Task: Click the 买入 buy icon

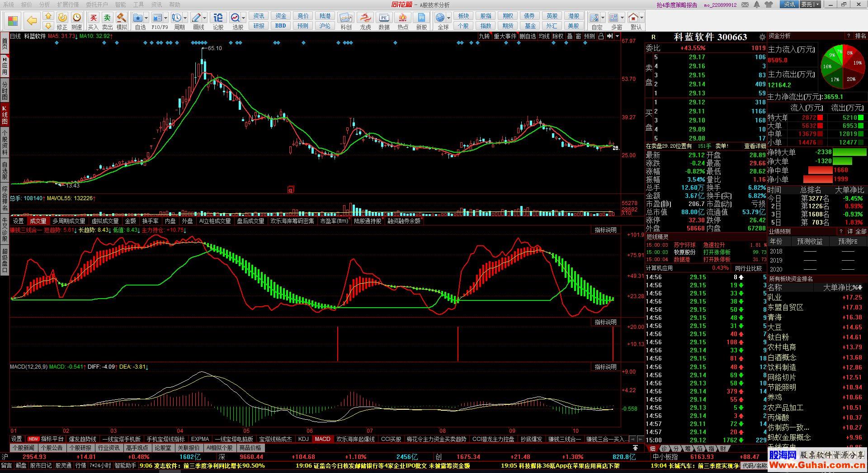Action: coord(93,18)
